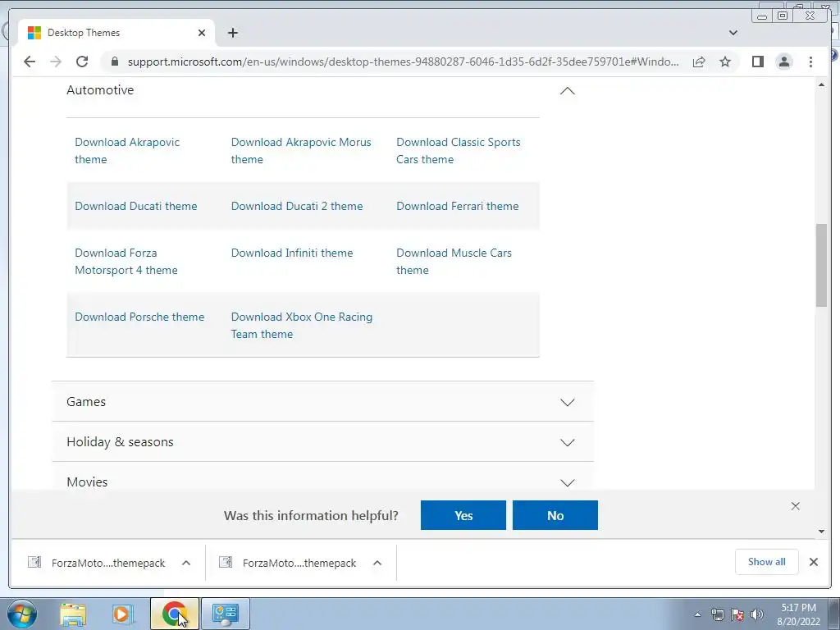840x630 pixels.
Task: Launch Windows Media Player from taskbar
Action: [x=122, y=614]
